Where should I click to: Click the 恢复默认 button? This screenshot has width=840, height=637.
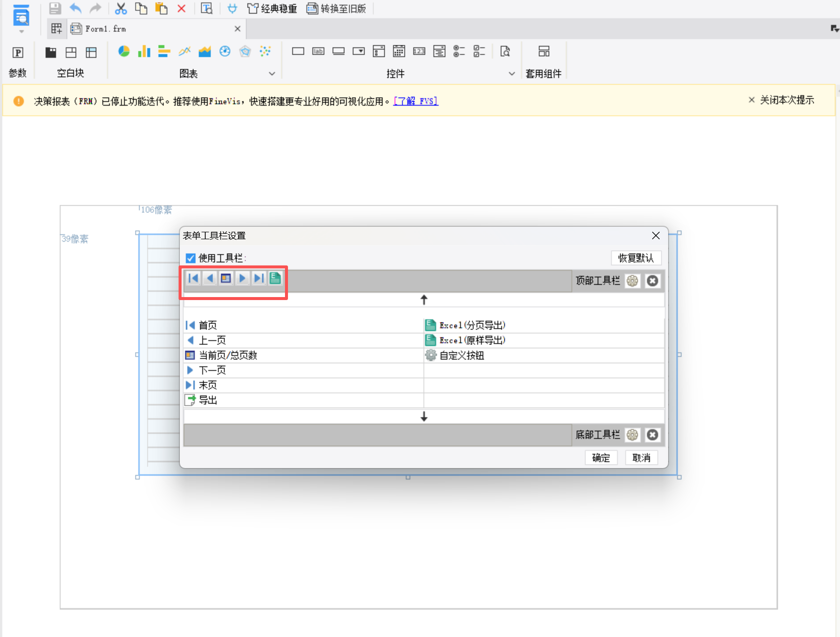click(x=636, y=258)
